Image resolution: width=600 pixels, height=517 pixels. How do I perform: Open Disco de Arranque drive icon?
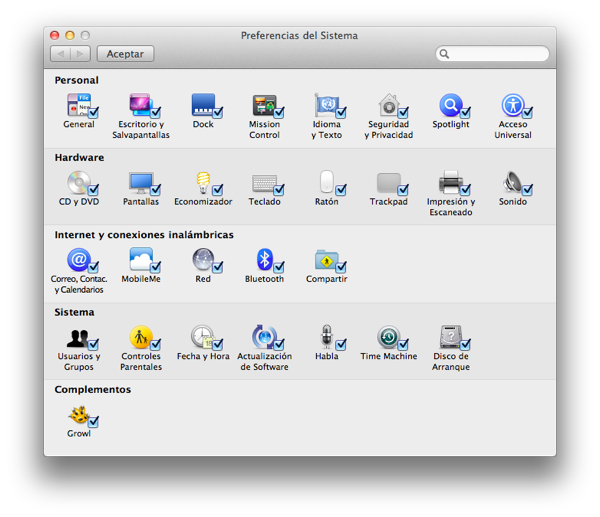[451, 337]
